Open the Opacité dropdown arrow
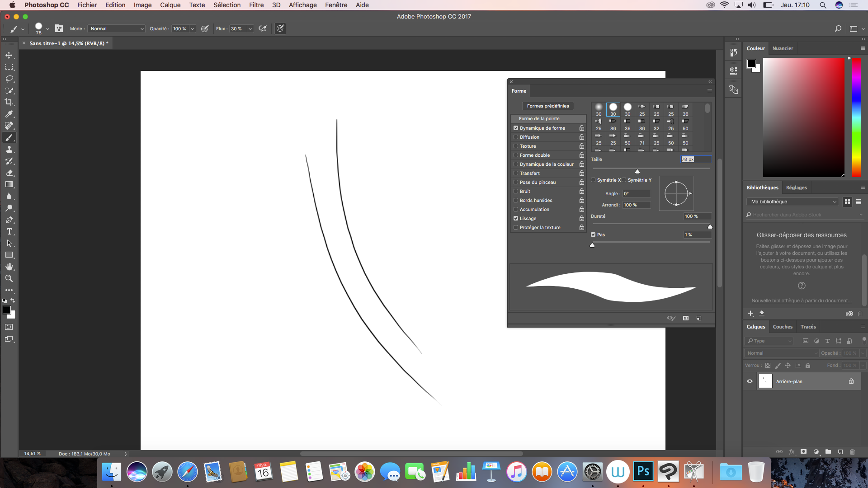Image resolution: width=868 pixels, height=488 pixels. tap(192, 28)
